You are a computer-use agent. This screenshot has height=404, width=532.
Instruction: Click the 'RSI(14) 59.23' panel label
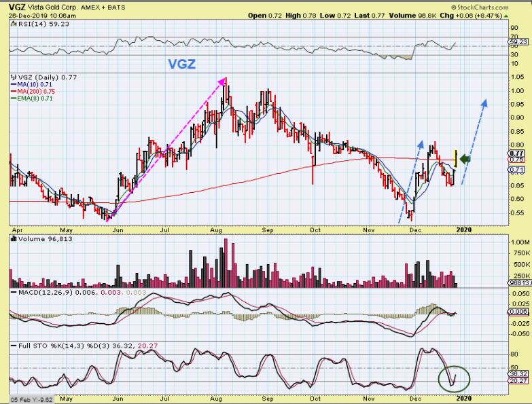(43, 24)
